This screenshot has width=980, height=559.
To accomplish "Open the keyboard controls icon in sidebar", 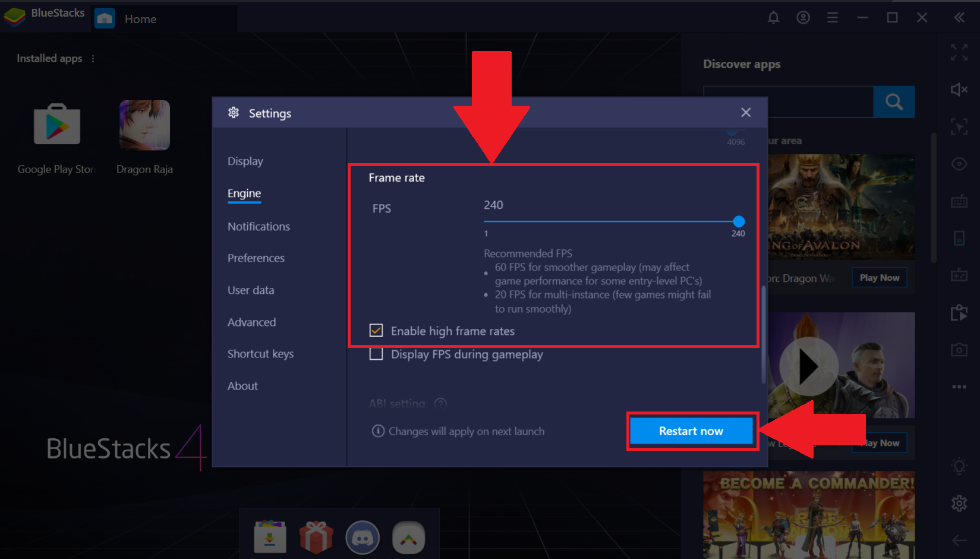I will (x=959, y=201).
